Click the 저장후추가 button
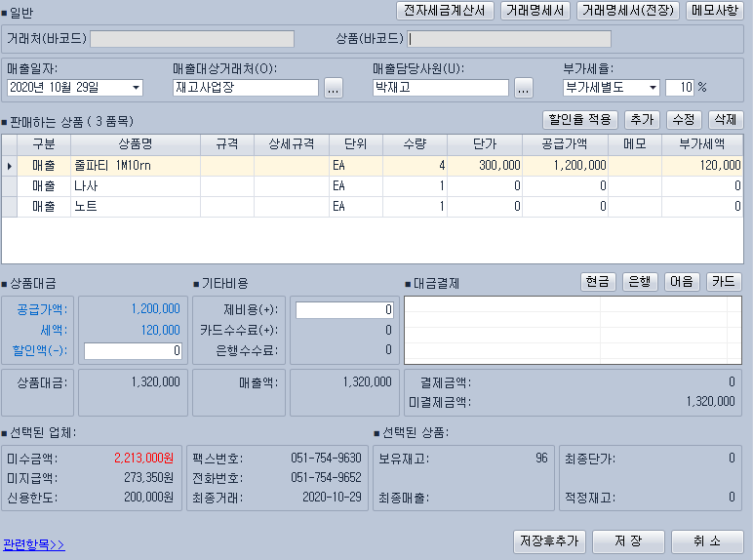 (x=550, y=541)
